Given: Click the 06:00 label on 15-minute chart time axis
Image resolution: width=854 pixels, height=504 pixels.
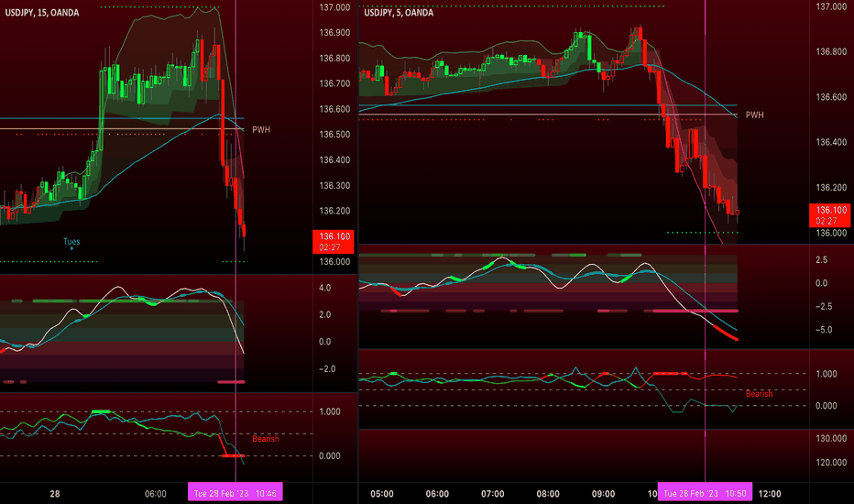Looking at the screenshot, I should click(x=155, y=494).
